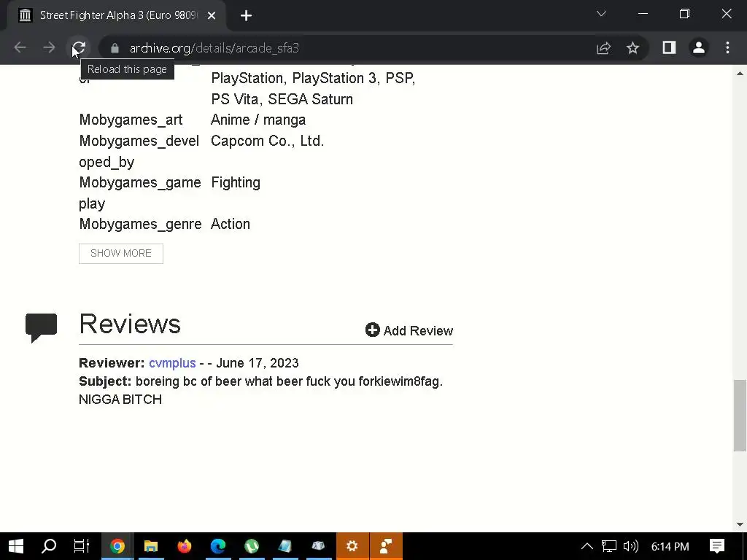747x560 pixels.
Task: Click the Capcom Co., Ltd. value
Action: pyautogui.click(x=267, y=141)
